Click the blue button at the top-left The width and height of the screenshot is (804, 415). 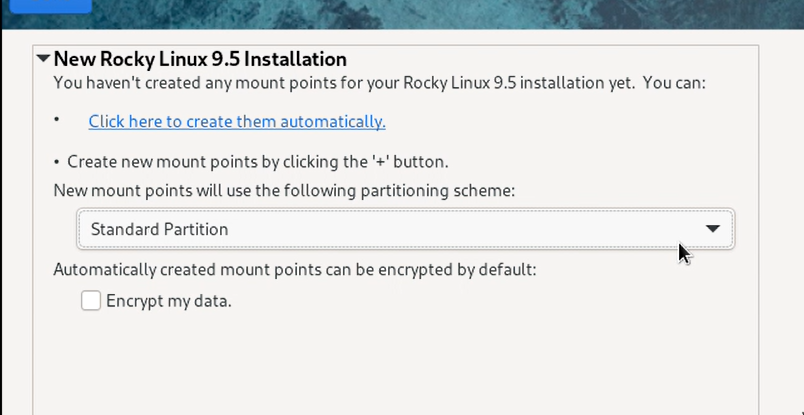pos(50,6)
